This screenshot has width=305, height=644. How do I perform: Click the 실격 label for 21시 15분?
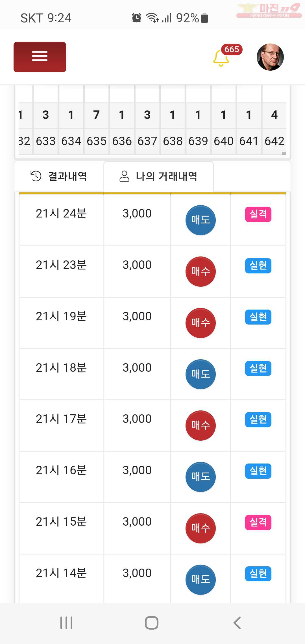[x=258, y=522]
